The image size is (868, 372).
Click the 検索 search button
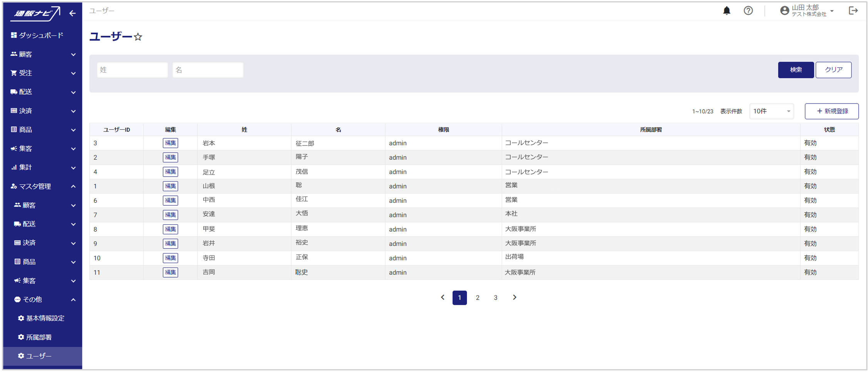coord(796,70)
